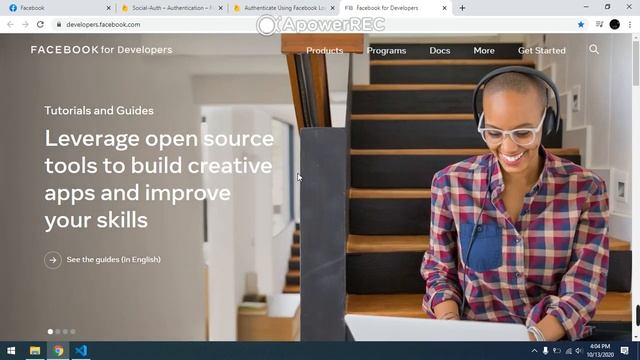
Task: Show hidden tray icons chevron
Action: [534, 351]
